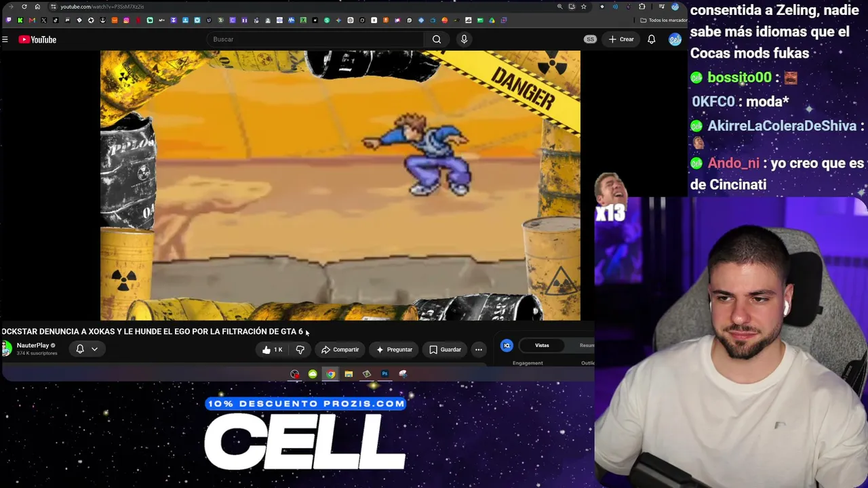This screenshot has width=868, height=488.
Task: Bookmark this page with the star icon
Action: pyautogui.click(x=583, y=7)
